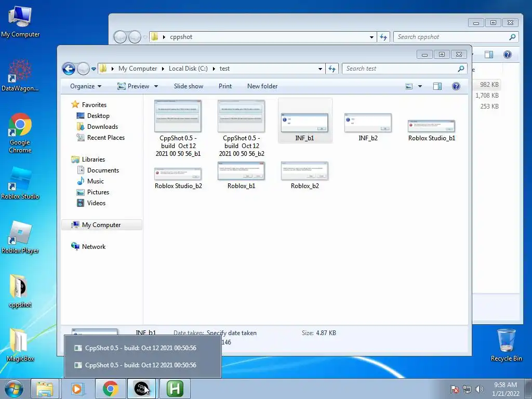Click Preview in the toolbar
The image size is (532, 399).
pyautogui.click(x=134, y=86)
